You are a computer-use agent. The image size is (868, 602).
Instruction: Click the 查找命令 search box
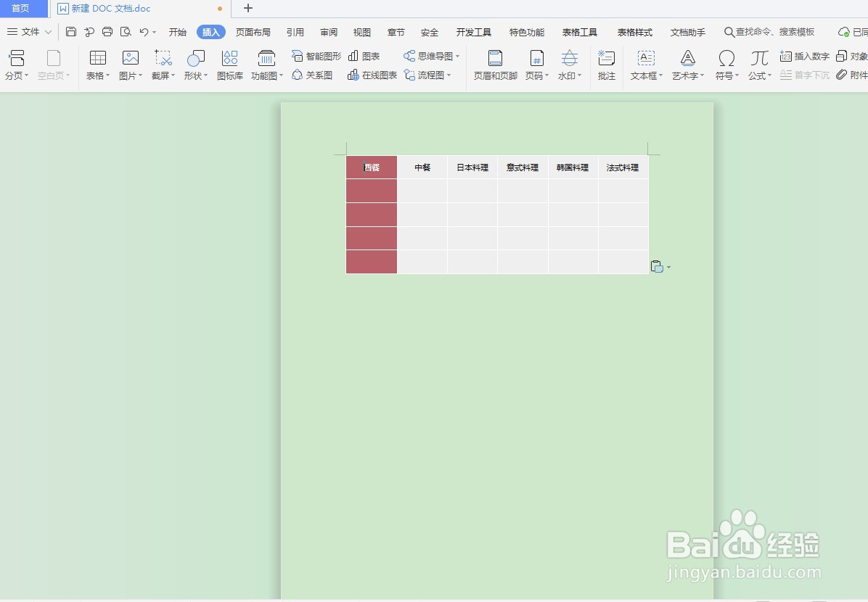click(769, 32)
